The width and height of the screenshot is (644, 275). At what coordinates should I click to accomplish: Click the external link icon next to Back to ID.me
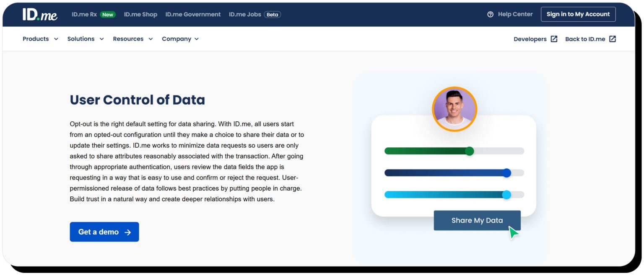tap(613, 39)
